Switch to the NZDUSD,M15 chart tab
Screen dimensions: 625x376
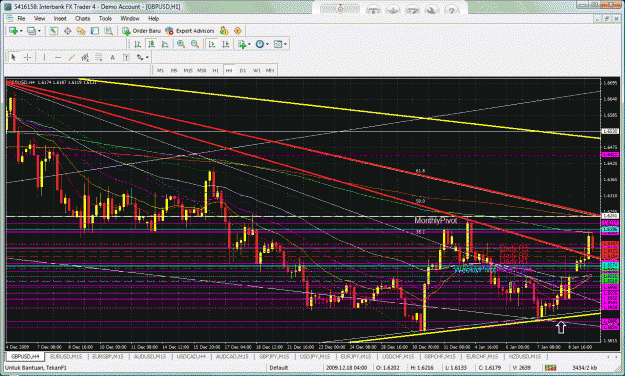coord(524,356)
